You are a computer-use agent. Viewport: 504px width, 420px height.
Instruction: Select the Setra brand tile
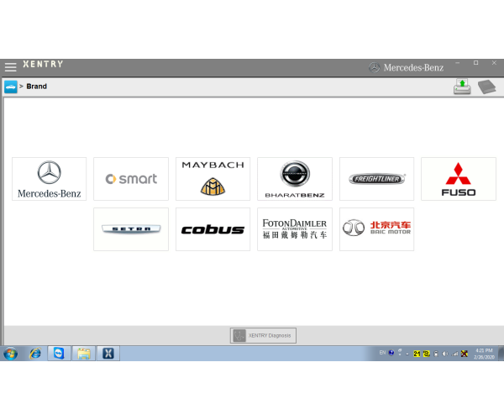pos(131,229)
